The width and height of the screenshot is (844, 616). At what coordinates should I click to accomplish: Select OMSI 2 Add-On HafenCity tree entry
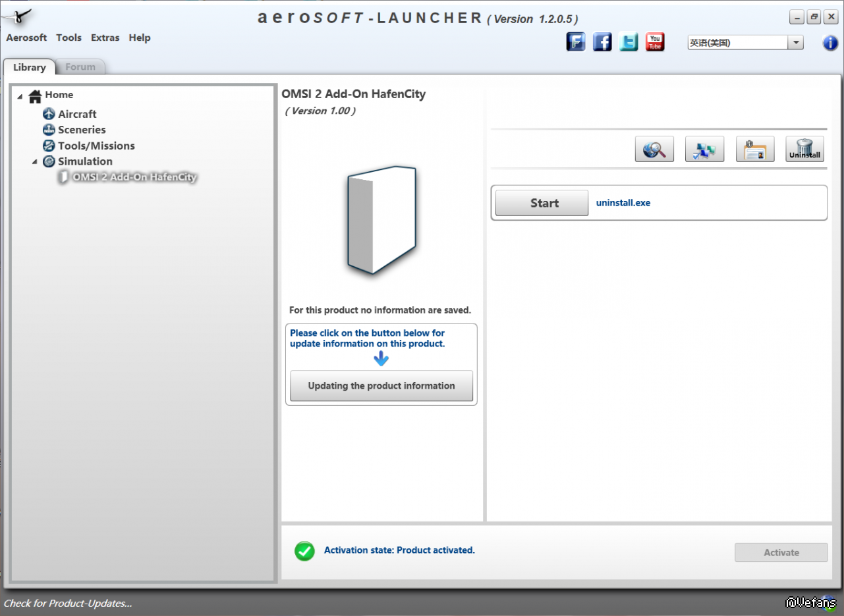134,177
